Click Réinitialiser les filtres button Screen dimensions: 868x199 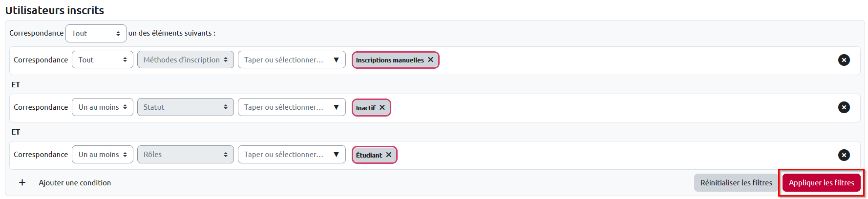click(736, 182)
